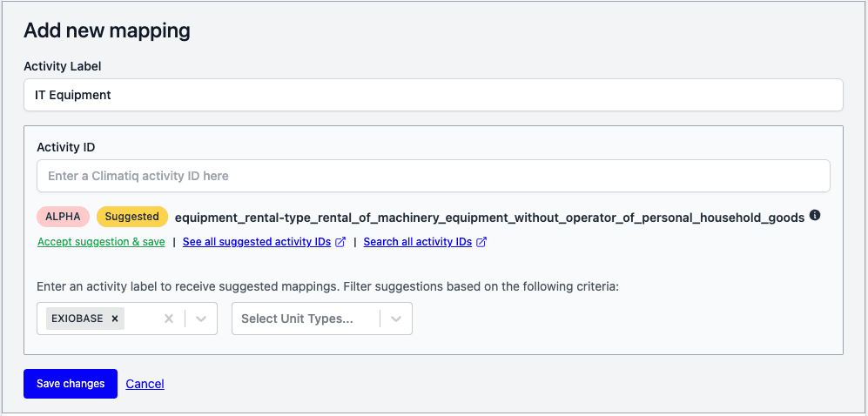The image size is (868, 416).
Task: Cancel adding the new mapping
Action: (145, 384)
